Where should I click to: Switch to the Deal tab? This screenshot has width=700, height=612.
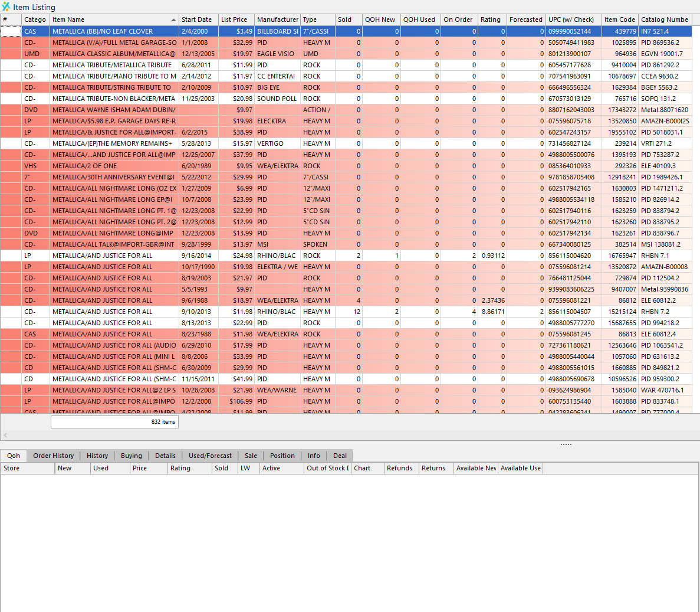pyautogui.click(x=340, y=456)
